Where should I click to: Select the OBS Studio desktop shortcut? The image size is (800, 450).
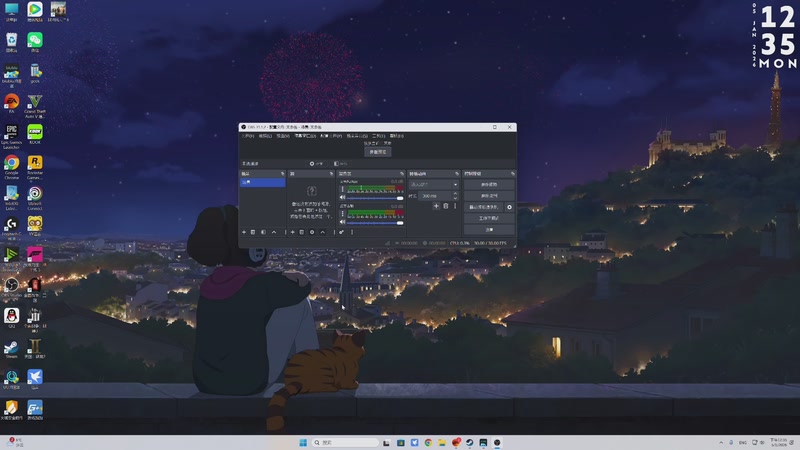[11, 289]
